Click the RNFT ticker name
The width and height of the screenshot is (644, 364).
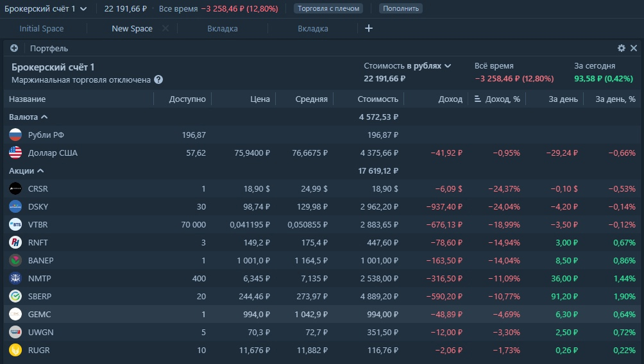point(38,242)
